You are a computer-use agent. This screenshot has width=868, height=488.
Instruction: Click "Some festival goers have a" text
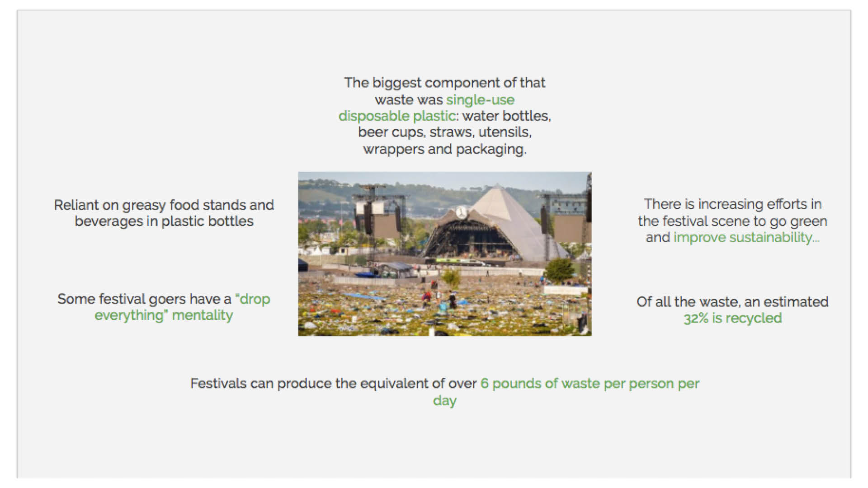pos(144,299)
